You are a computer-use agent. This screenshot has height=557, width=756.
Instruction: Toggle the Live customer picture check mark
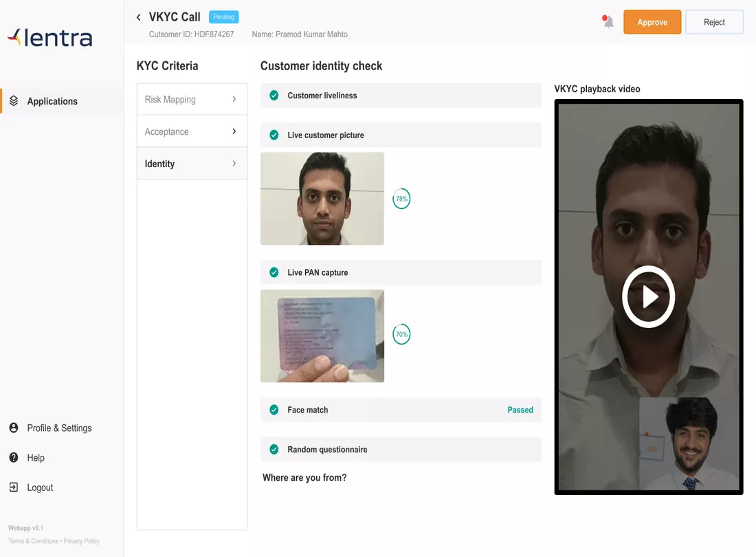(x=274, y=135)
